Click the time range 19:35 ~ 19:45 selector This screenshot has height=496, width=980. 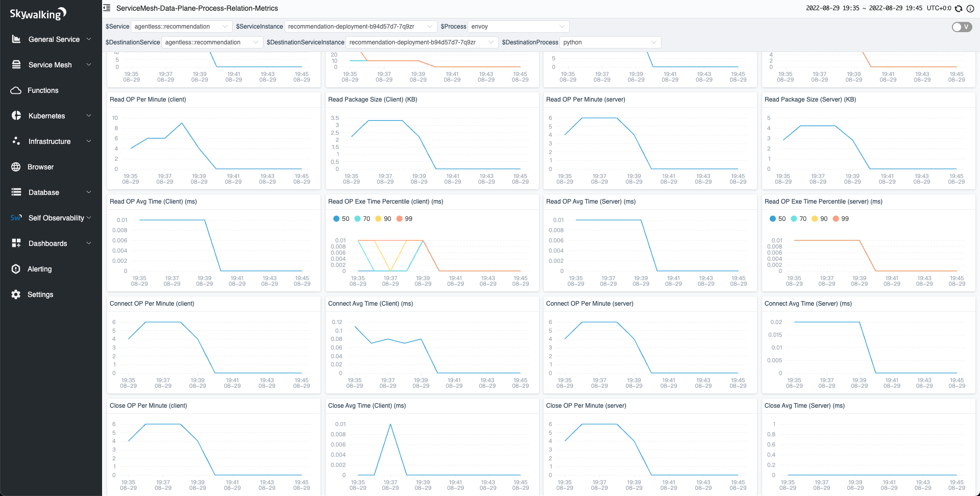pos(864,8)
